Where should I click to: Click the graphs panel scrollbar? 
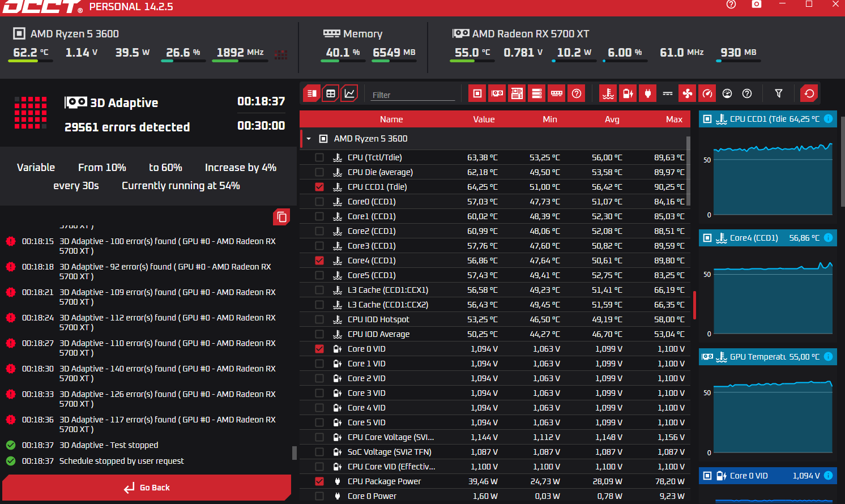pos(843,161)
